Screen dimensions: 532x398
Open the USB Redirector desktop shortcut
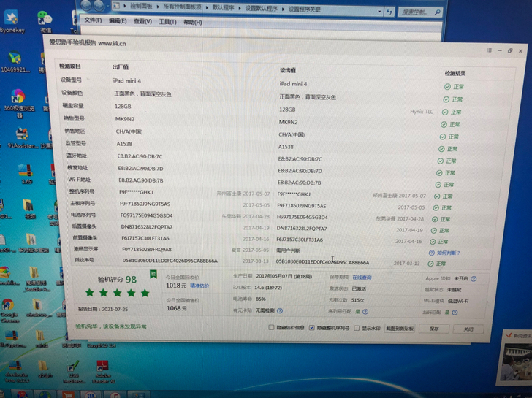point(73,372)
